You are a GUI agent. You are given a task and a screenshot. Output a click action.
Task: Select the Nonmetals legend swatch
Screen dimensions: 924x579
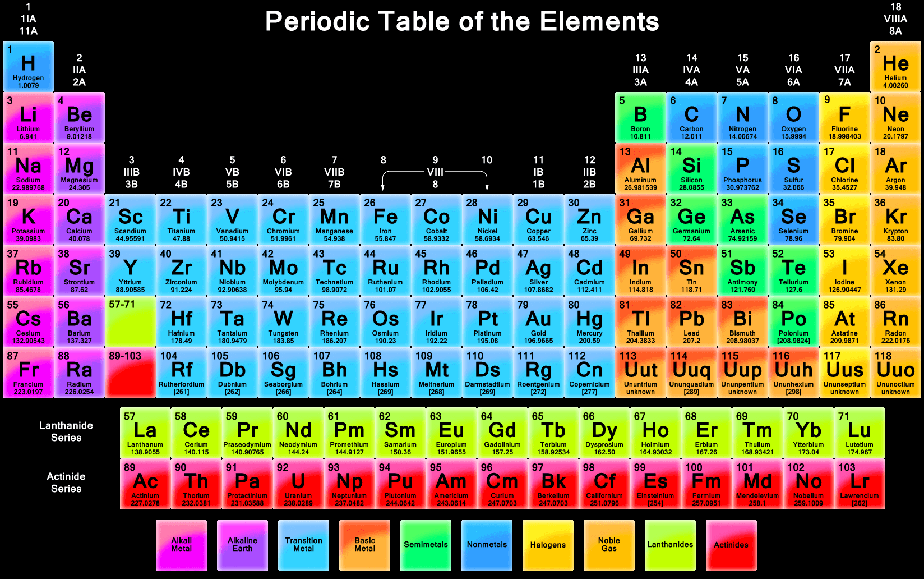[x=487, y=545]
